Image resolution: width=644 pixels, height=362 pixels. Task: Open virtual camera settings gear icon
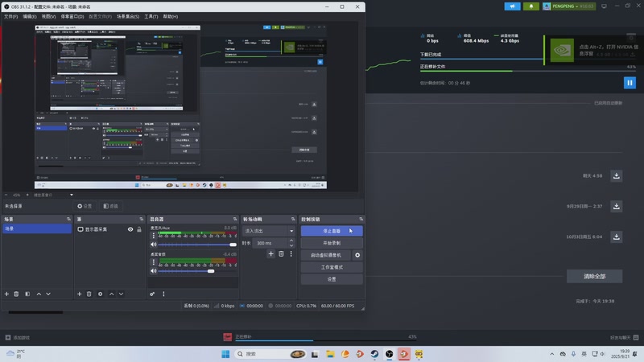[357, 255]
